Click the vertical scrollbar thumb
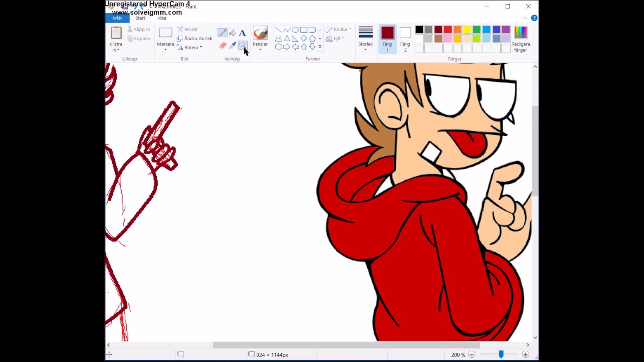 click(535, 151)
